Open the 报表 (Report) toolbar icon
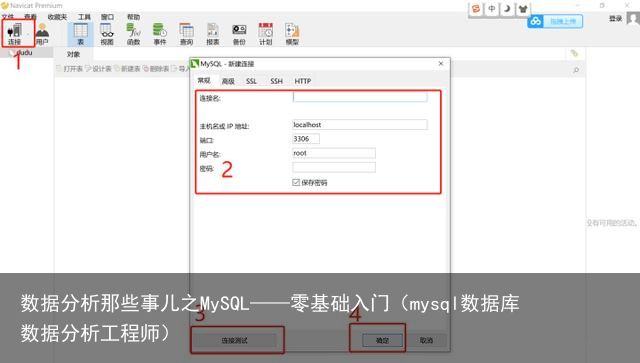This screenshot has height=363, width=640. tap(213, 33)
